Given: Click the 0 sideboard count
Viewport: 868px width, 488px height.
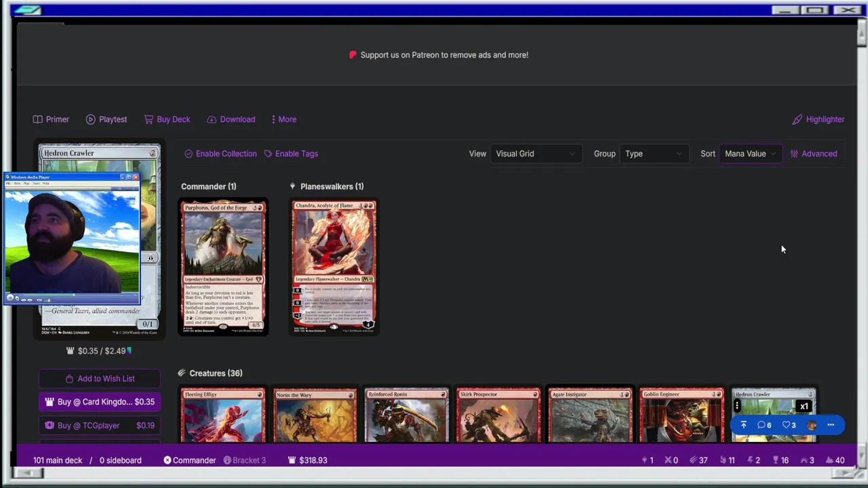Looking at the screenshot, I should [x=121, y=460].
